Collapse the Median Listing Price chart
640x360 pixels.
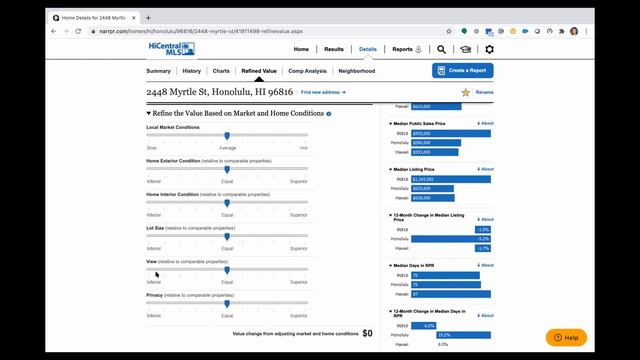coord(390,169)
